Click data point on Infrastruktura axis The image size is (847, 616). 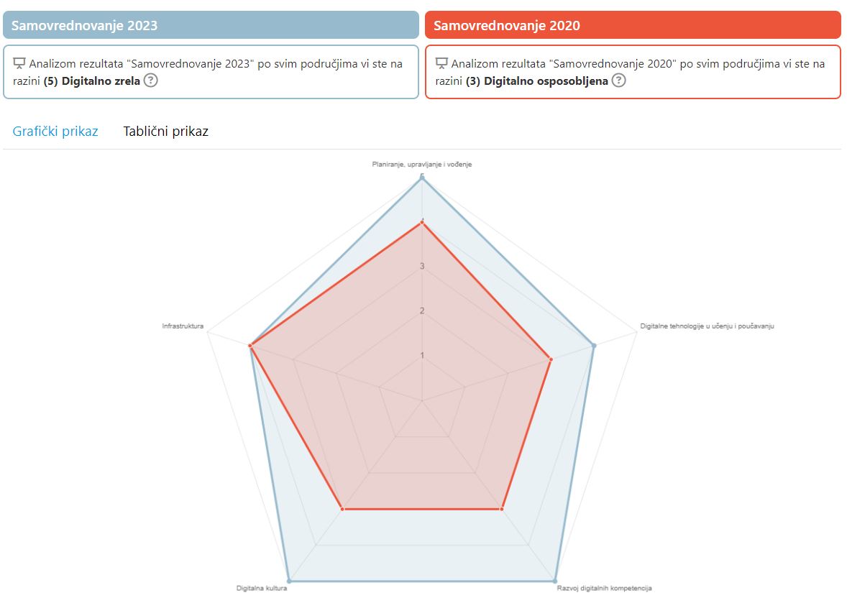point(250,346)
